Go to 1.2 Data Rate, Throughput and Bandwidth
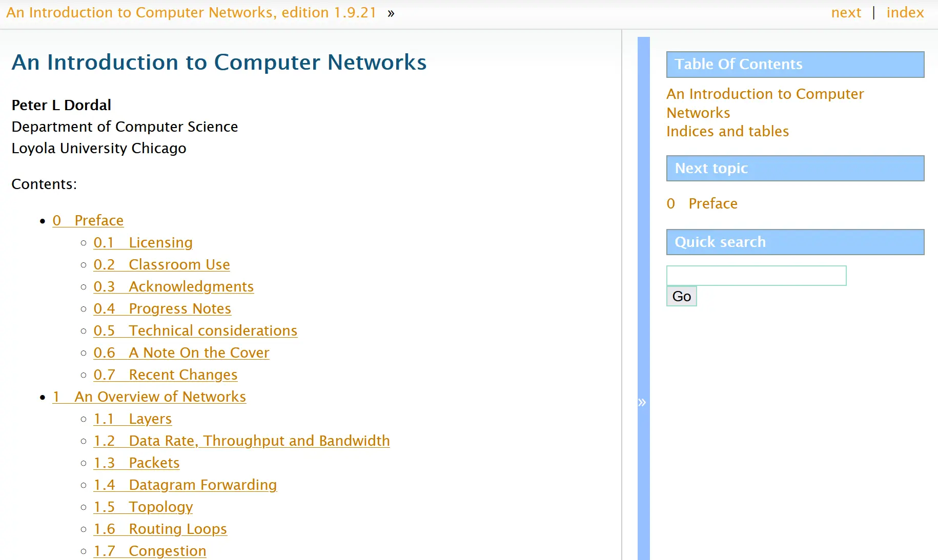The width and height of the screenshot is (938, 560). pos(241,441)
